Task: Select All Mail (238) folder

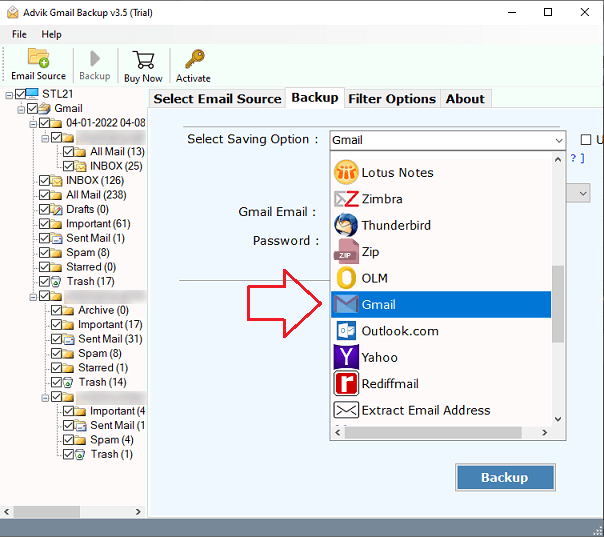Action: coord(96,195)
